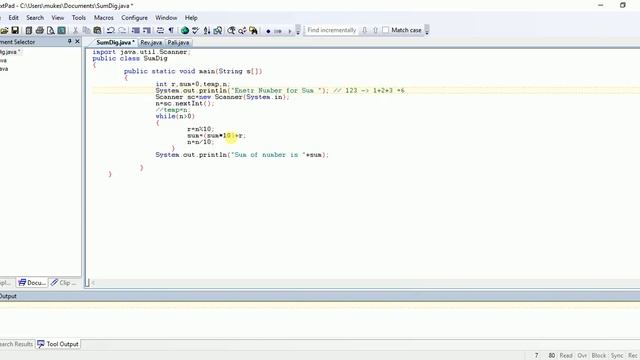This screenshot has width=640, height=360.
Task: Start recording a macro with the dot icon
Action: (268, 31)
